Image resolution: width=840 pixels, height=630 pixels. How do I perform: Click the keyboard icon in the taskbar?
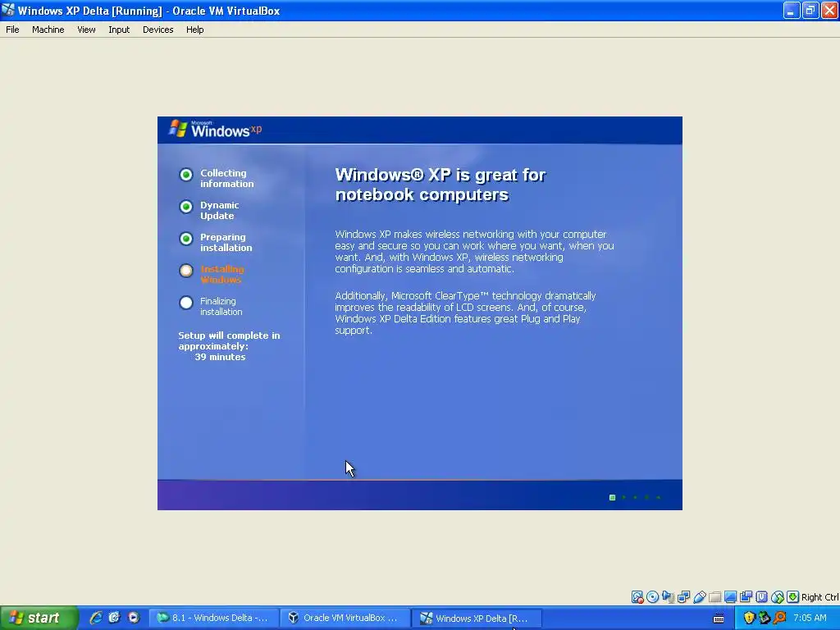pos(719,619)
